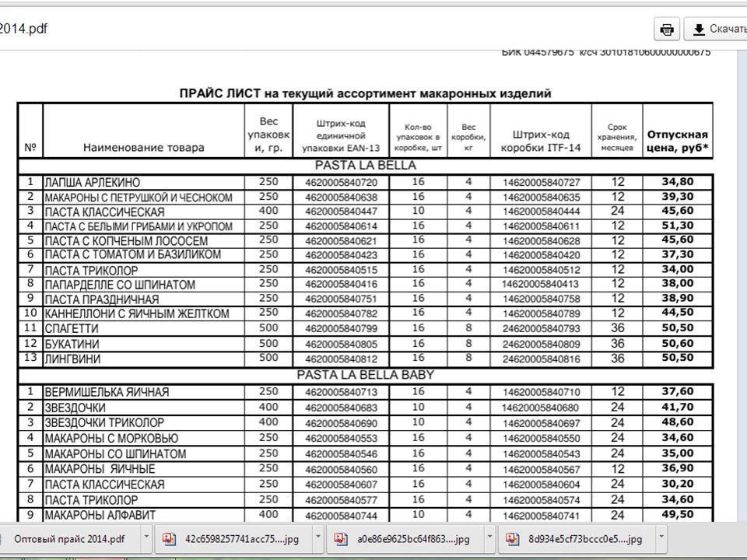747x560 pixels.
Task: Click price 49,50
Action: click(x=678, y=514)
